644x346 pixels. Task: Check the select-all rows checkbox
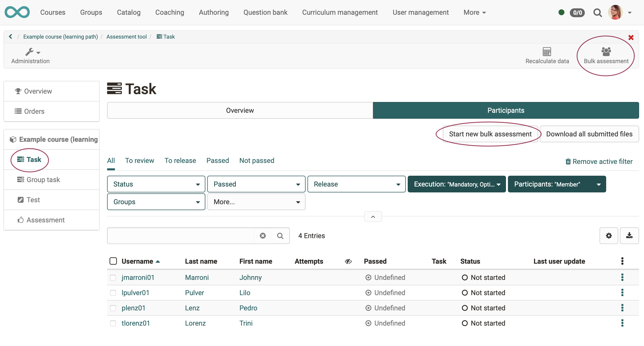tap(113, 261)
